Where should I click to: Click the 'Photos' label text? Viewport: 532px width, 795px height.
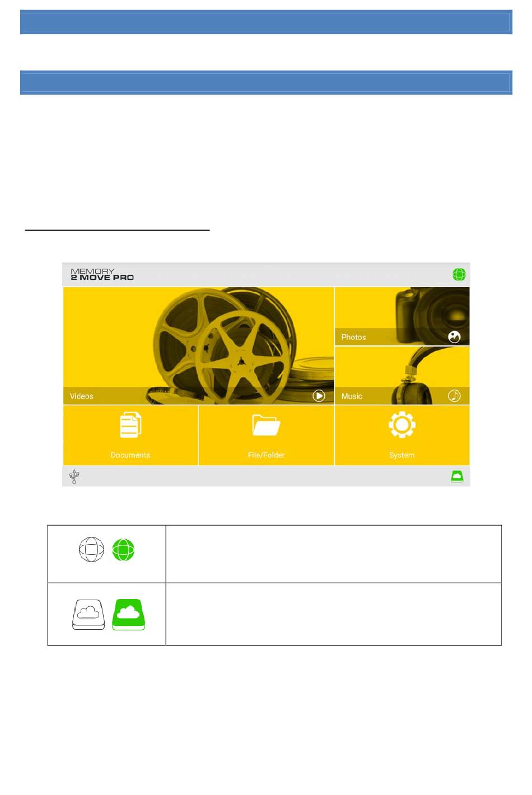353,337
